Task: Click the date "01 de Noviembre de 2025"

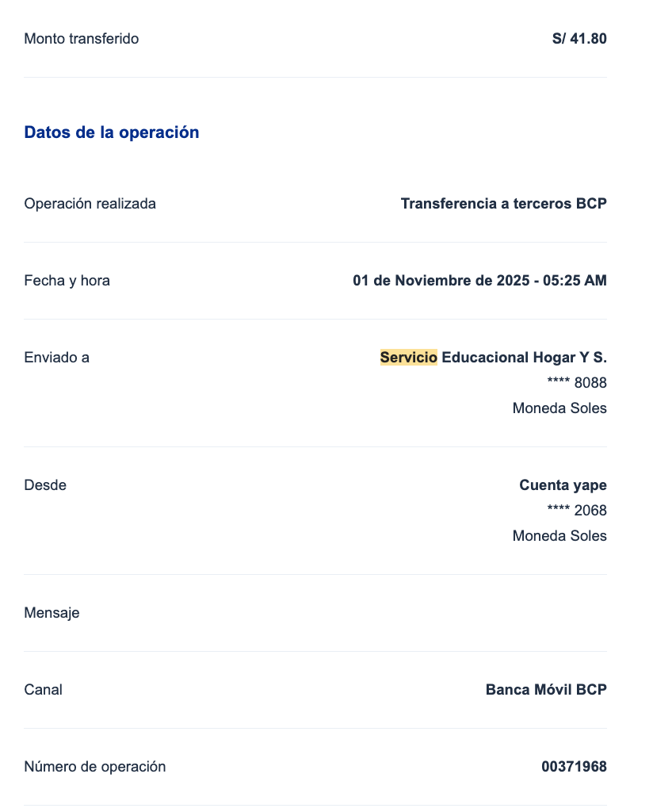Action: click(x=440, y=281)
